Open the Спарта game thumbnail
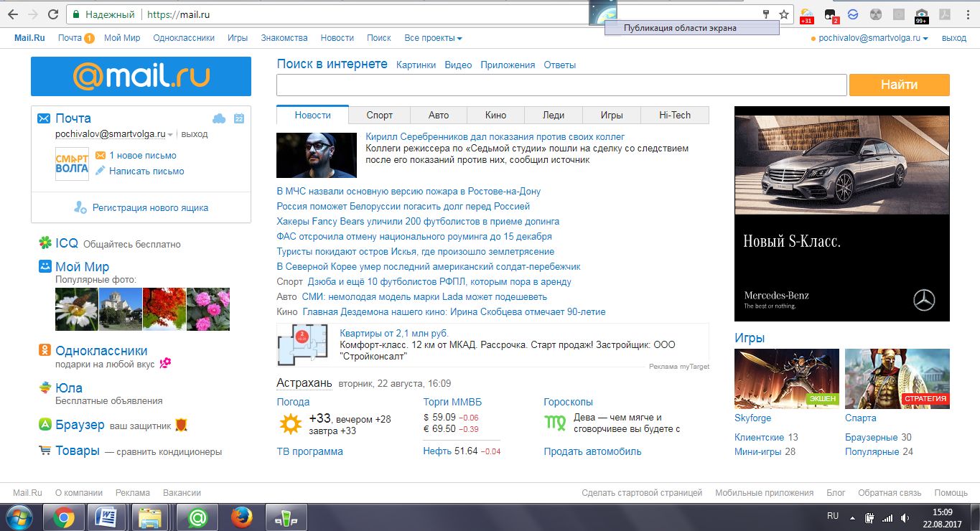Image resolution: width=980 pixels, height=531 pixels. pos(897,379)
